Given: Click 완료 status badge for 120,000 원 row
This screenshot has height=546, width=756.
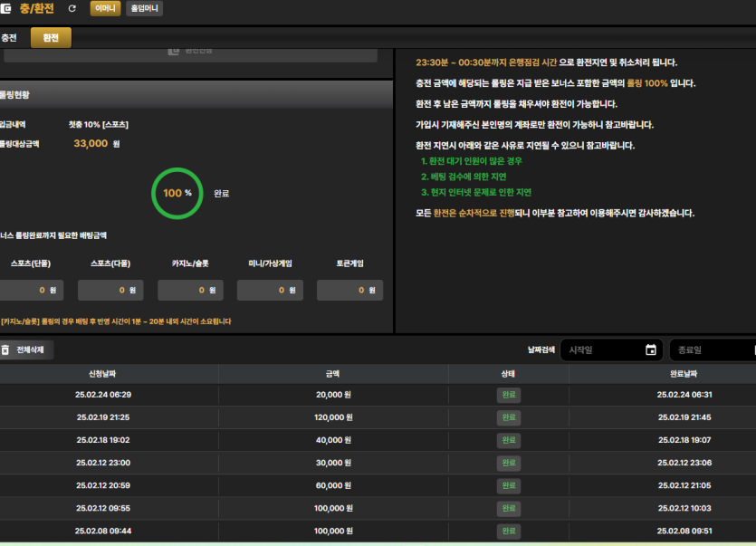Looking at the screenshot, I should (509, 417).
